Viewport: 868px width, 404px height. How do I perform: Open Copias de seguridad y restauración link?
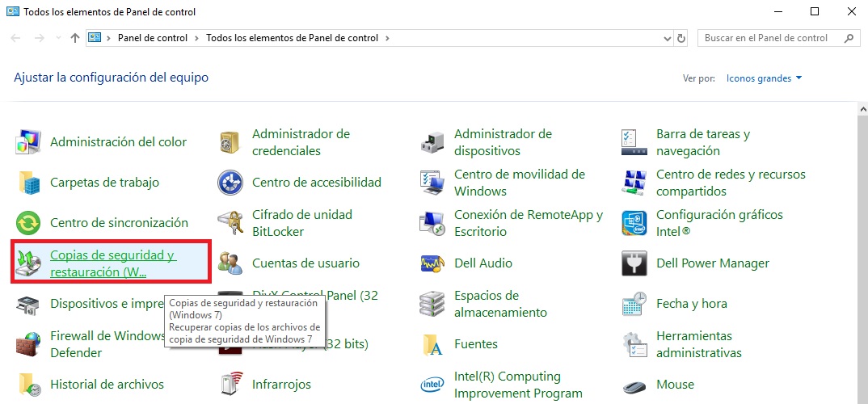(x=112, y=263)
